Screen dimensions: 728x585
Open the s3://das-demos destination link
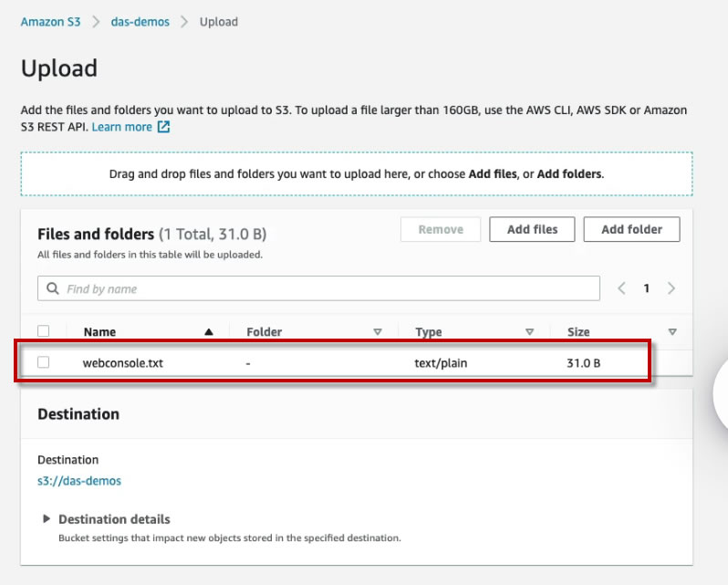click(x=79, y=480)
